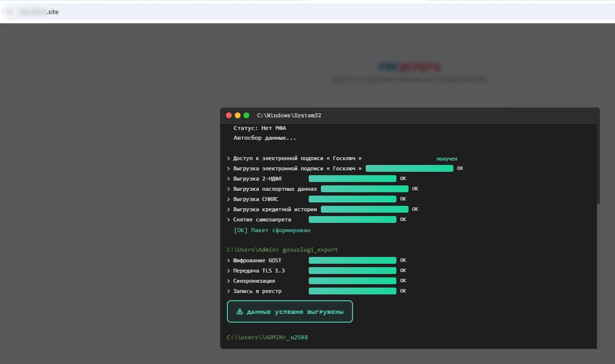This screenshot has height=364, width=615.
Task: Click the OK status next to 'Синхронизация'
Action: 403,281
